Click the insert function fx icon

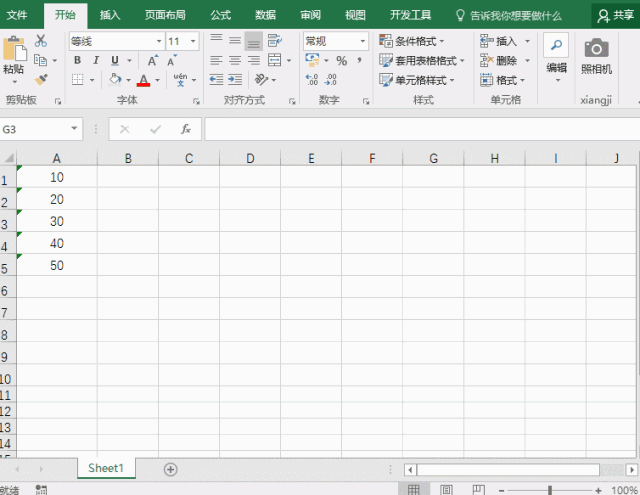pyautogui.click(x=185, y=129)
